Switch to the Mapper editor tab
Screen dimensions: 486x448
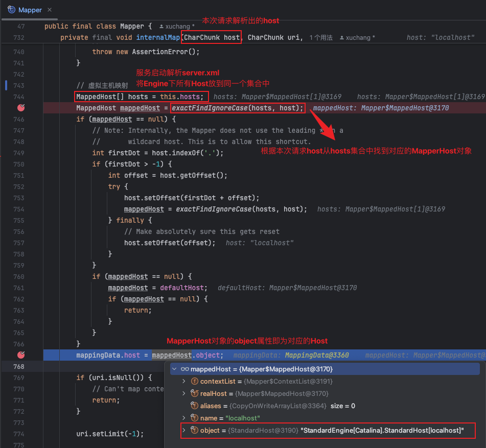30,10
